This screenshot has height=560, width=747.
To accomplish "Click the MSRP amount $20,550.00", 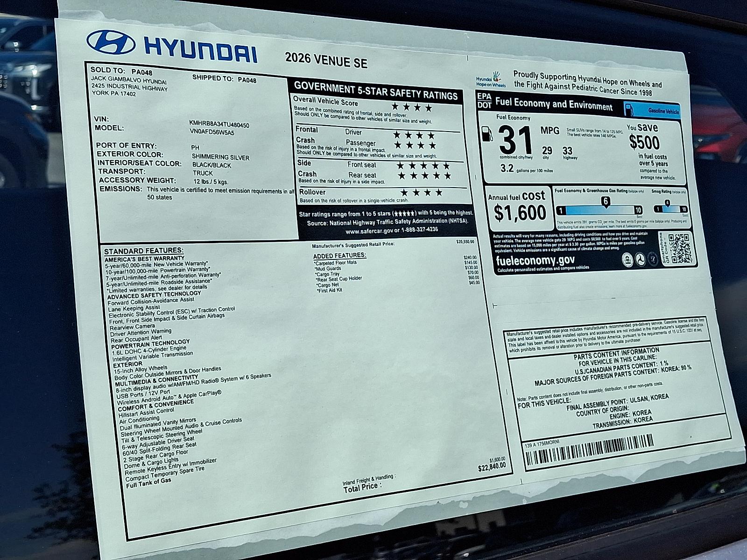I will 465,242.
